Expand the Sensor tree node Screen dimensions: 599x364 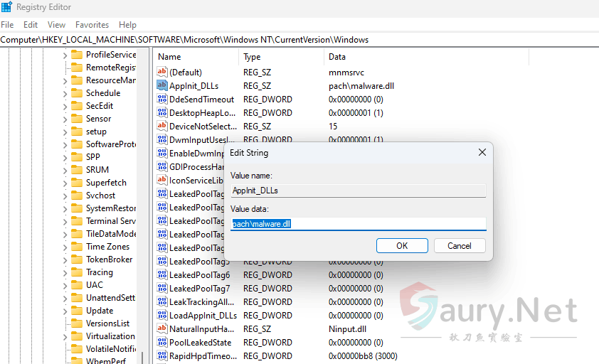coord(65,119)
